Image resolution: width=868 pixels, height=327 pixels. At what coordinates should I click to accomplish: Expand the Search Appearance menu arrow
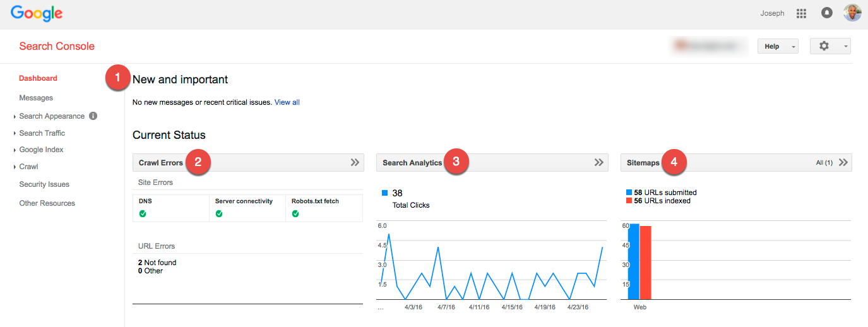tap(15, 117)
